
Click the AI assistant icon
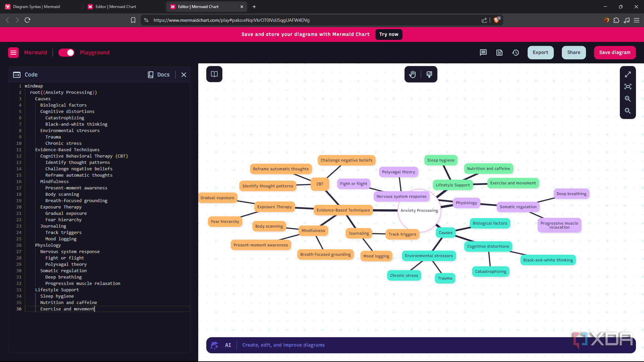click(x=215, y=345)
